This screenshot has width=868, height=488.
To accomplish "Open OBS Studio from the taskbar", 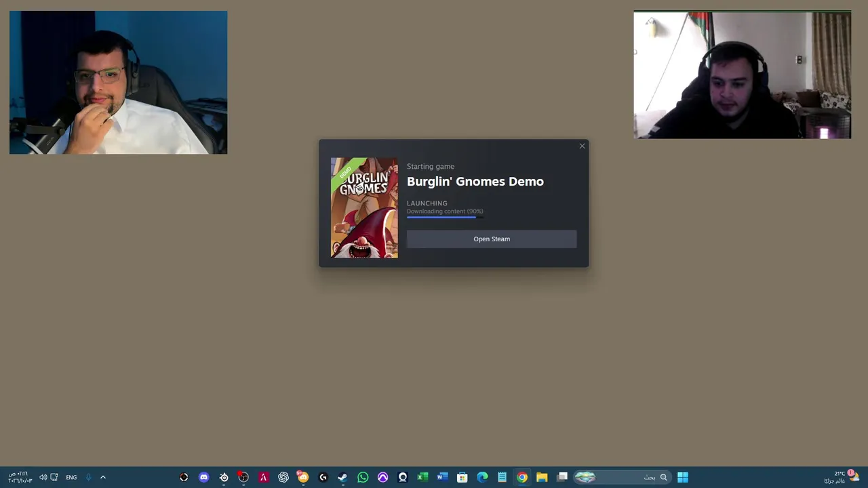I will pyautogui.click(x=243, y=477).
